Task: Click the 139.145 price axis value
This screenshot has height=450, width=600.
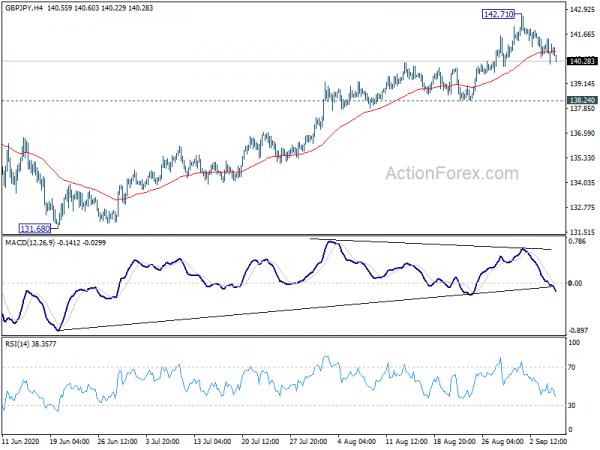Action: point(582,83)
